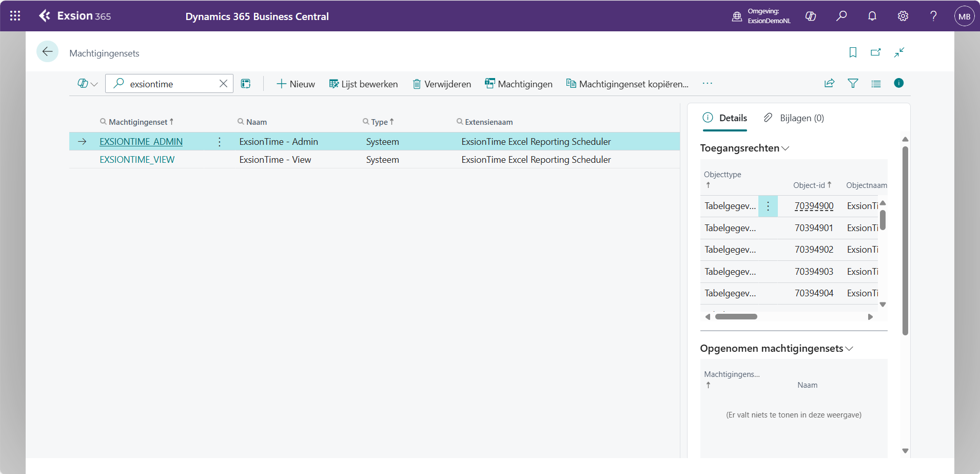
Task: Open the search magnifier in header
Action: pyautogui.click(x=841, y=16)
